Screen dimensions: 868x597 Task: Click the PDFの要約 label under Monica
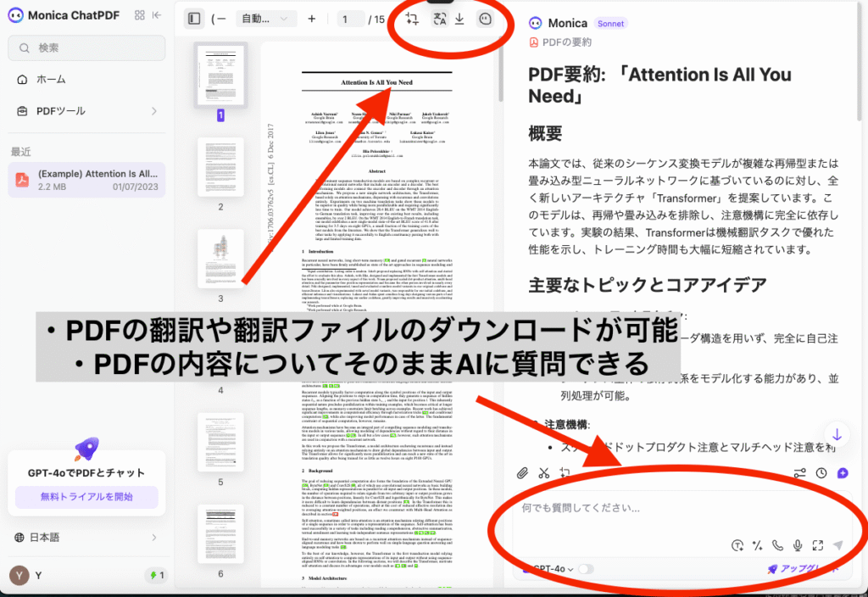tap(566, 42)
